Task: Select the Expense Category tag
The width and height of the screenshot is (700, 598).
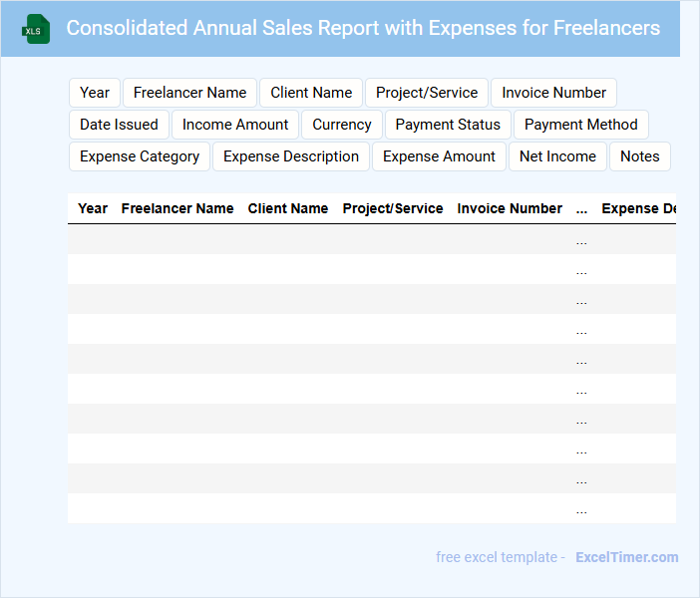Action: click(x=140, y=156)
